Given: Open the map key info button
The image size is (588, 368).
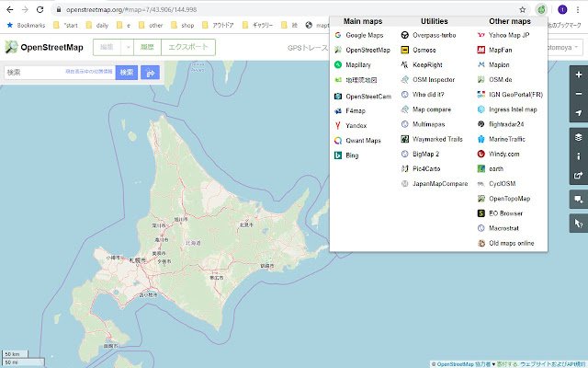Looking at the screenshot, I should pos(579,155).
